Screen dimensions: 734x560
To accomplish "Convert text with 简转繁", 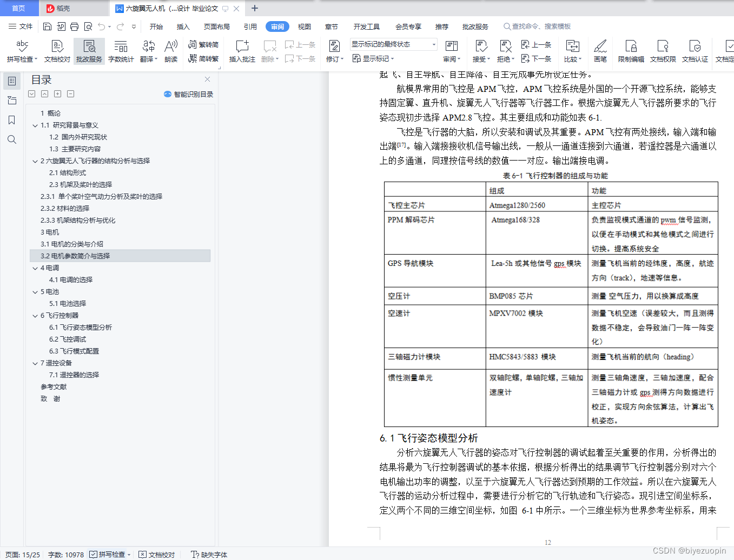I will (203, 58).
